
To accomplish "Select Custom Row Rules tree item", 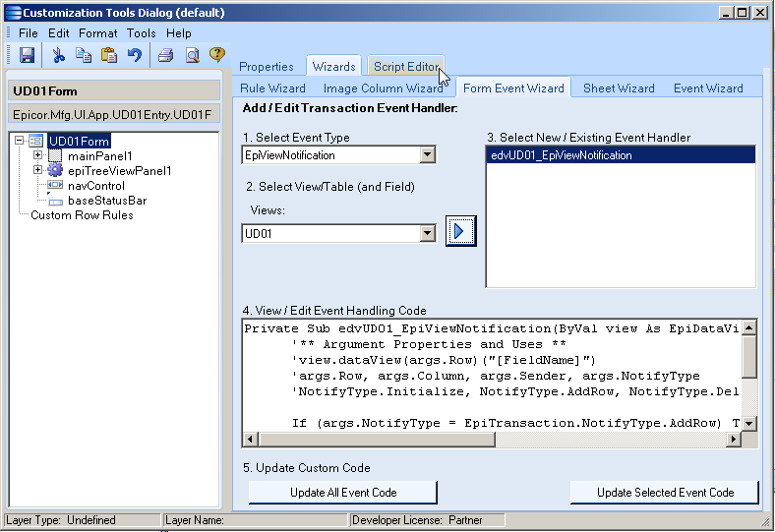I will pyautogui.click(x=82, y=215).
